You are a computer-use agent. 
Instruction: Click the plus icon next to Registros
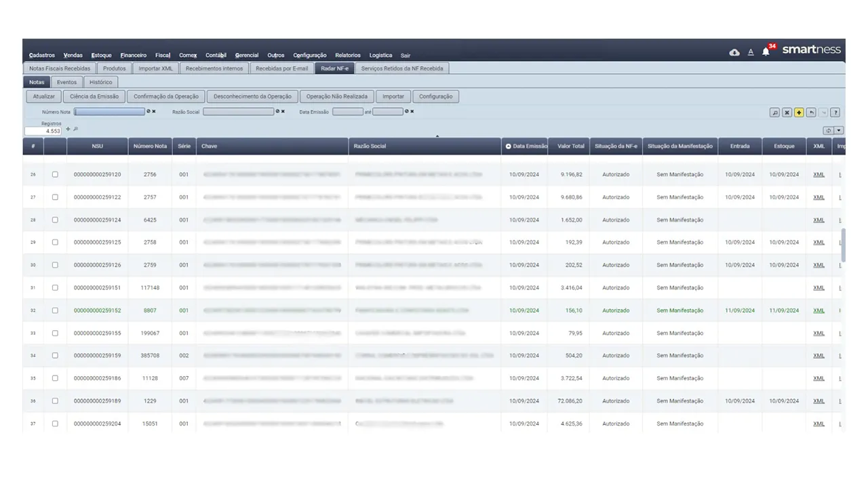pos(68,129)
